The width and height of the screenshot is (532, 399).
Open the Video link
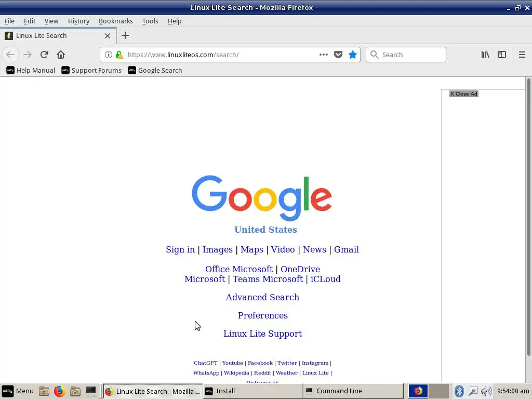(x=283, y=249)
